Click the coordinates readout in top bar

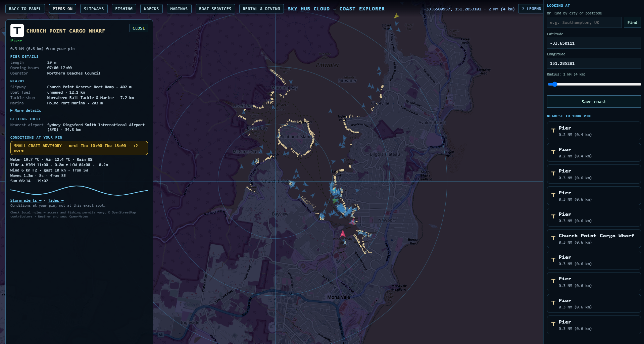[x=469, y=9]
